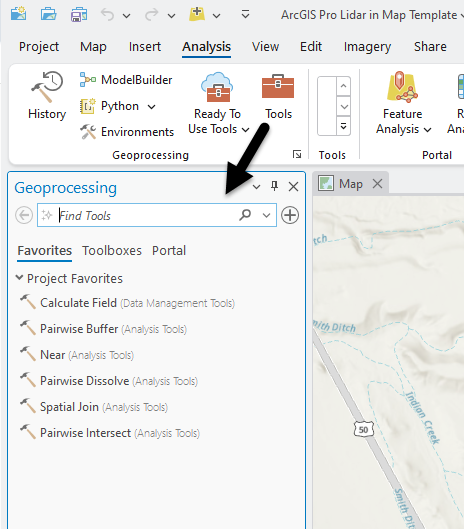Select the Analysis ribbon tab
The height and width of the screenshot is (529, 464).
207,47
